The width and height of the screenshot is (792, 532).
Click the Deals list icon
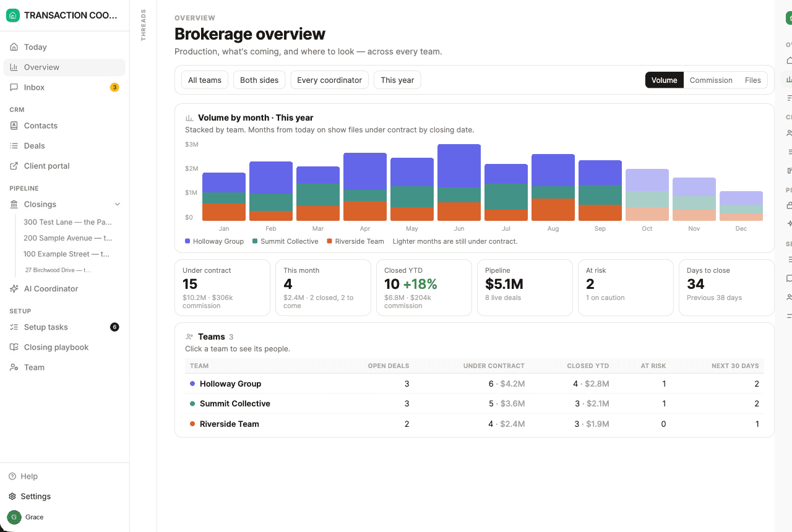(x=14, y=146)
